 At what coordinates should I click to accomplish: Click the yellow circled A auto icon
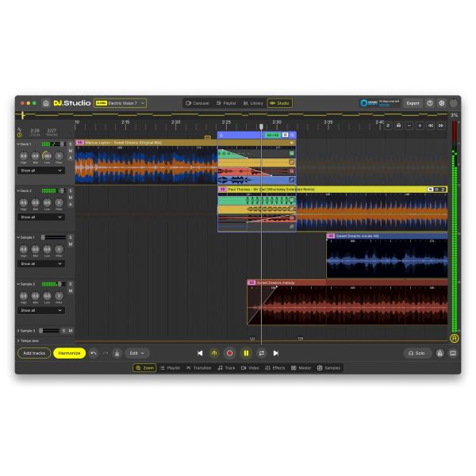454,338
